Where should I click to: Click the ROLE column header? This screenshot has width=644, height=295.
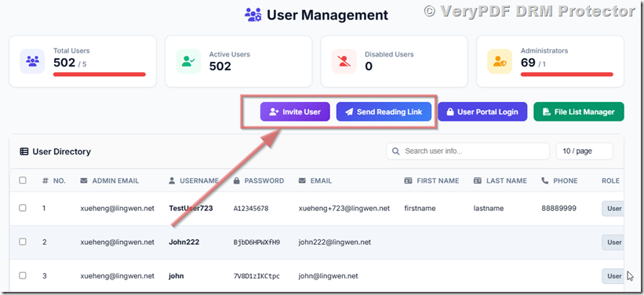point(611,180)
